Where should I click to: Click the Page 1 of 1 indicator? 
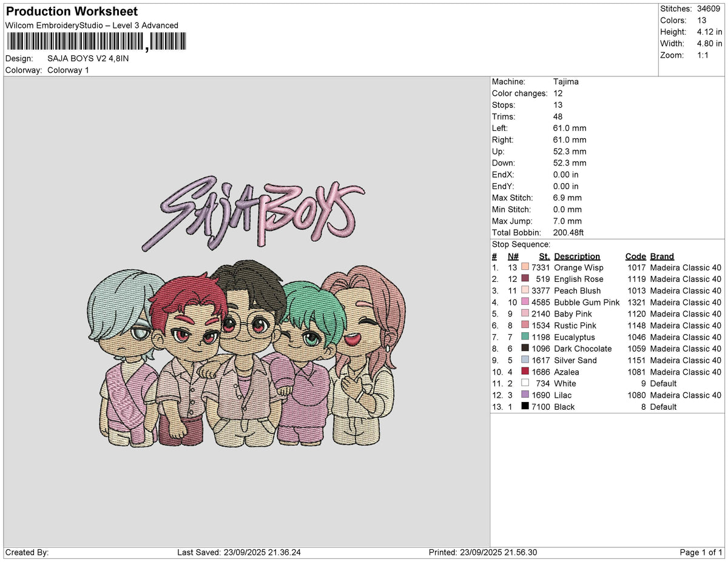click(x=701, y=552)
